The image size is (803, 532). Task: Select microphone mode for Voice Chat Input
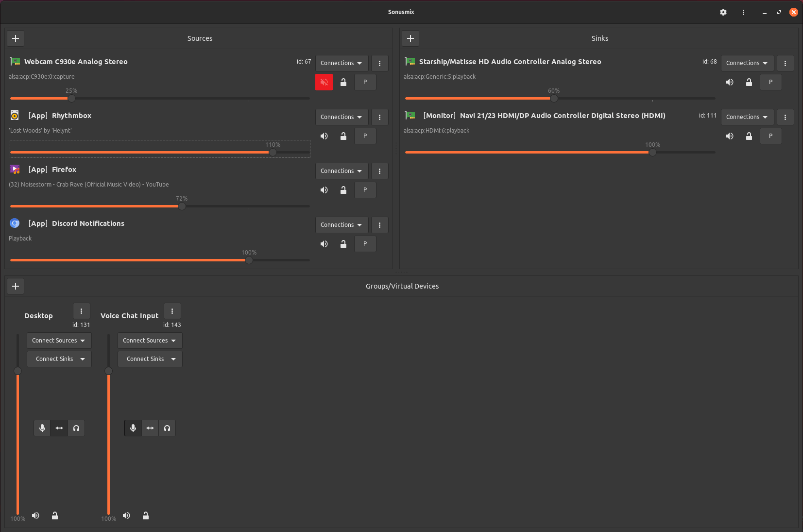click(x=133, y=428)
